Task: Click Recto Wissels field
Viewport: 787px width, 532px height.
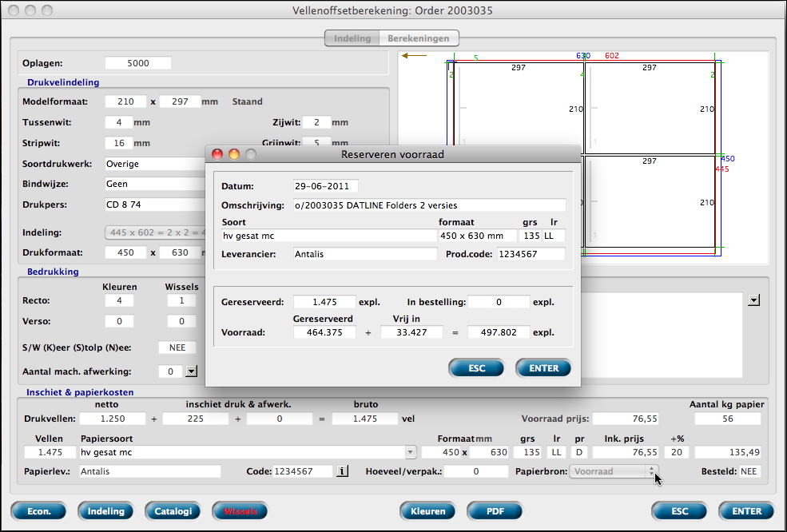Action: (181, 300)
